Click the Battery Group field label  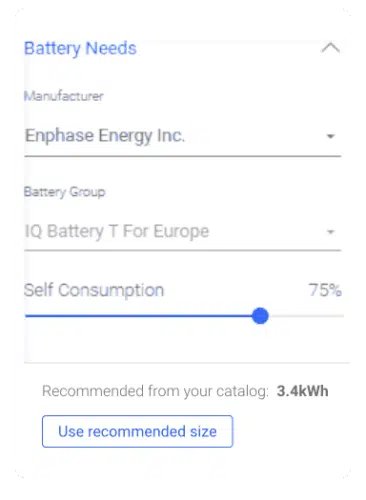point(65,192)
